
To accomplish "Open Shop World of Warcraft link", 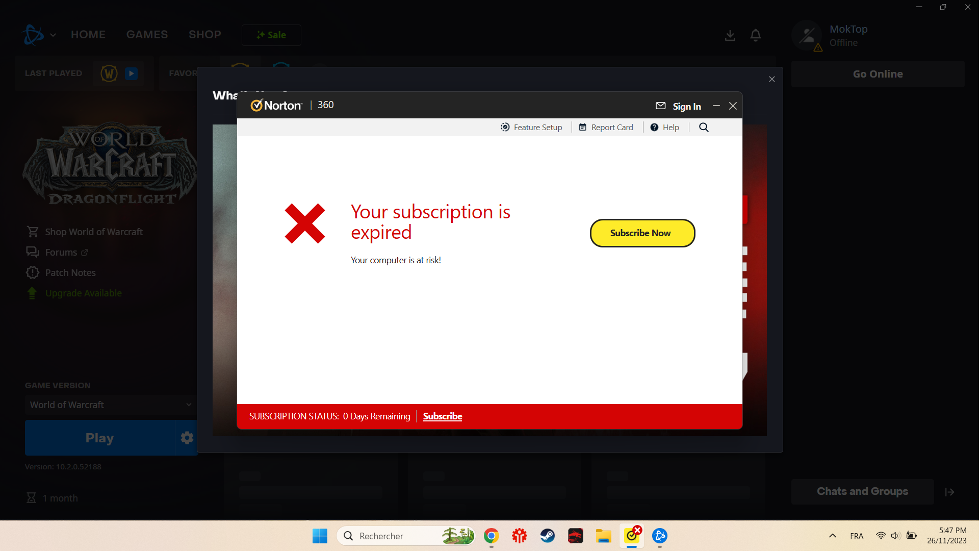I will point(85,232).
